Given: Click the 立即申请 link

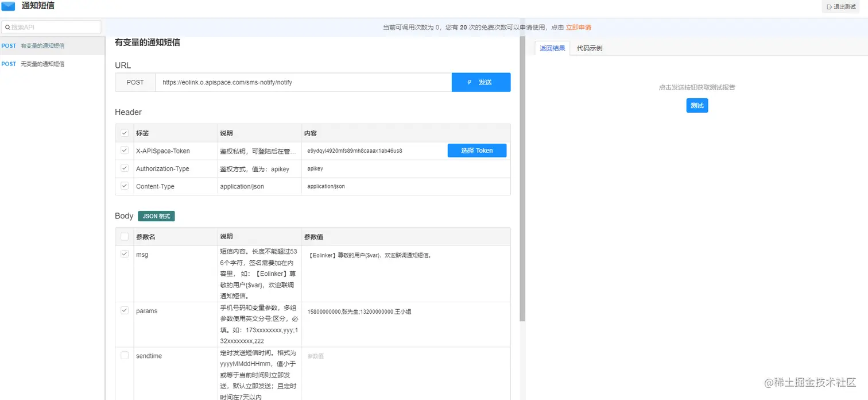Looking at the screenshot, I should [x=578, y=28].
